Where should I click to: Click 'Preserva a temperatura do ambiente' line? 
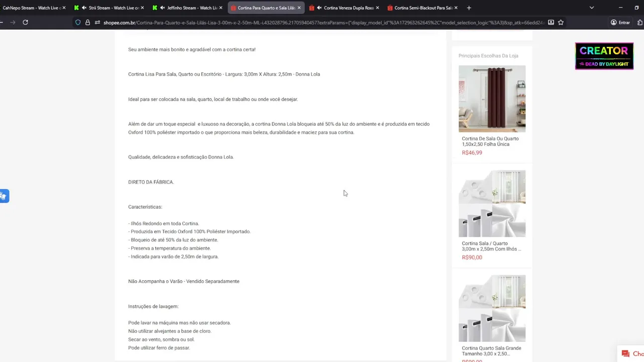pyautogui.click(x=170, y=248)
